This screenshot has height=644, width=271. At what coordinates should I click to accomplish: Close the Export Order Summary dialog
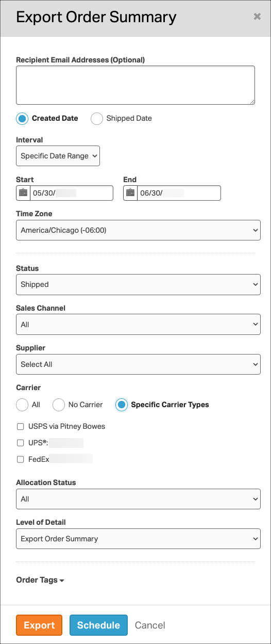point(257,17)
